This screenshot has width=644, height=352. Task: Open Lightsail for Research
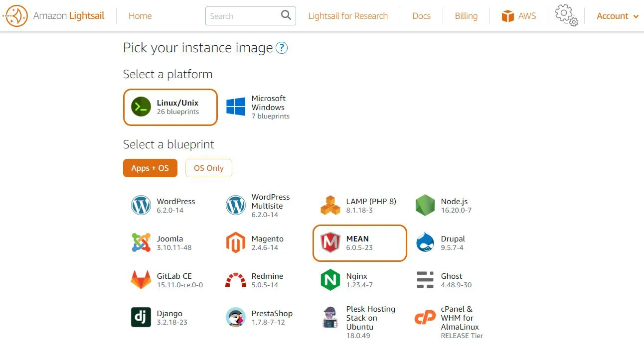click(x=348, y=16)
